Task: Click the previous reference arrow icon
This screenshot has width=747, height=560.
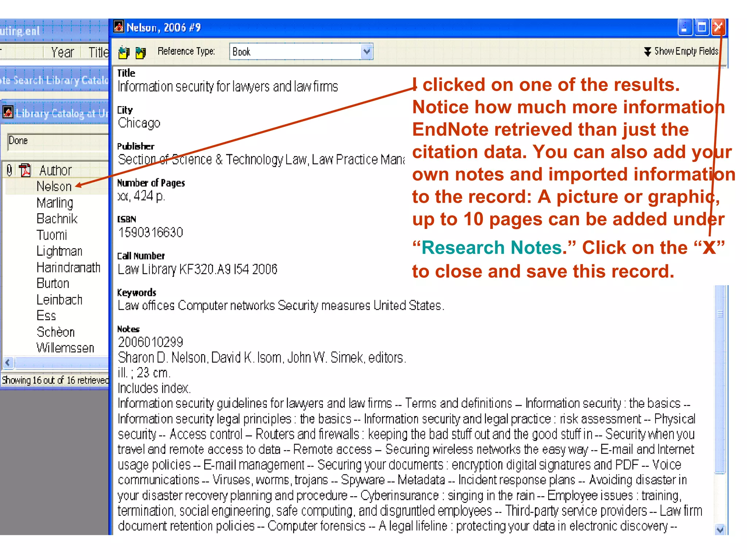Action: coord(124,52)
